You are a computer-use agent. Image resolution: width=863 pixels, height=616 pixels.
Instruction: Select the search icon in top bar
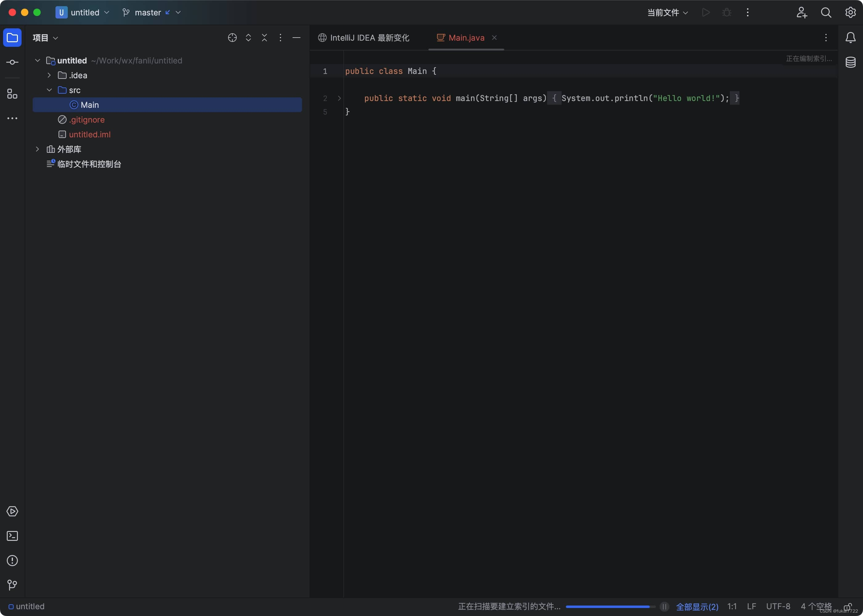(826, 13)
